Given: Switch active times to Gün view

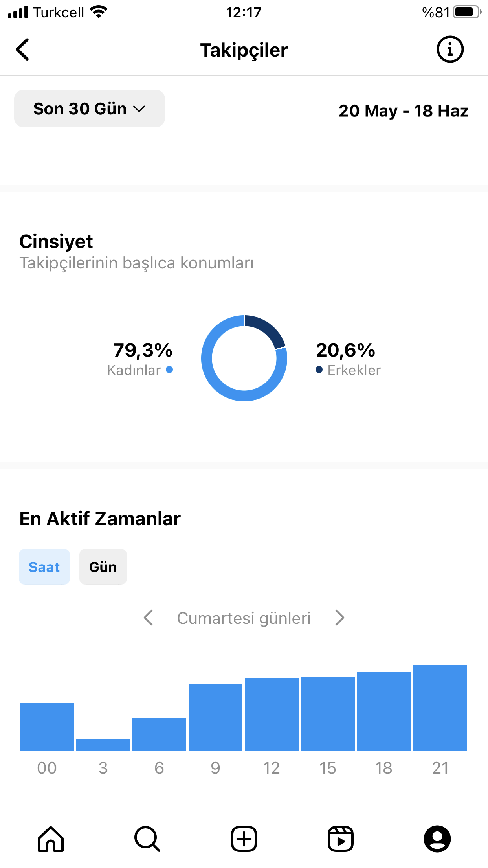Looking at the screenshot, I should (103, 567).
